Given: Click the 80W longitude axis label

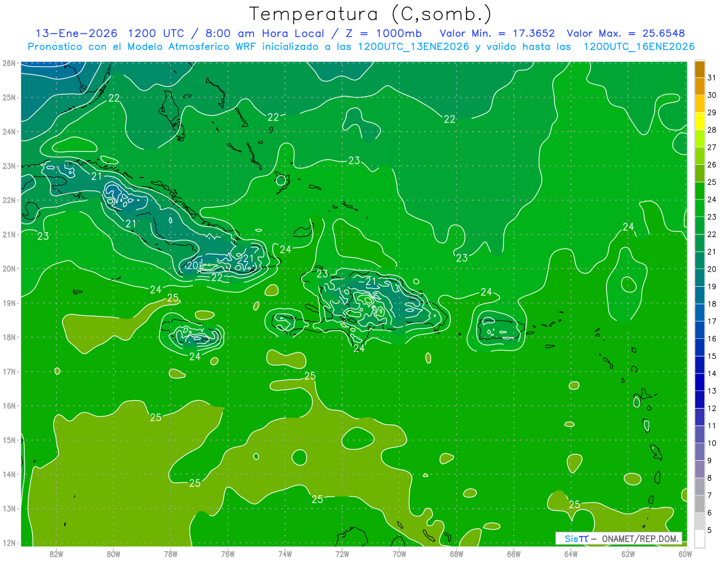Looking at the screenshot, I should pyautogui.click(x=113, y=554).
